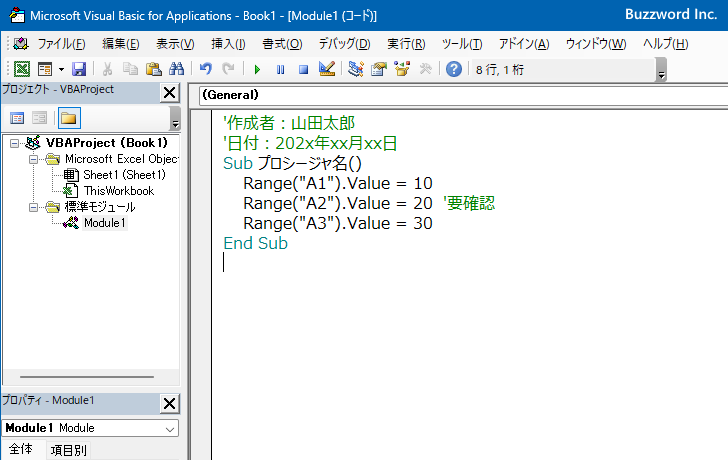Click the Cut scissors icon
This screenshot has width=728, height=460.
pos(107,69)
